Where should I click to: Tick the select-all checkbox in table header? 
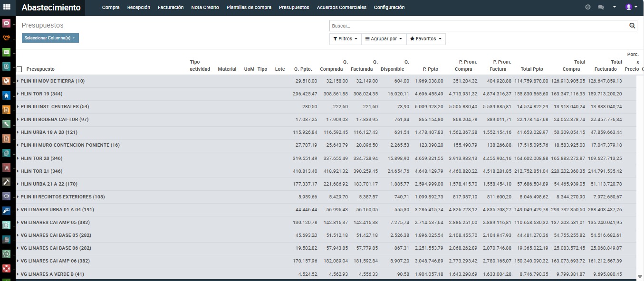19,69
